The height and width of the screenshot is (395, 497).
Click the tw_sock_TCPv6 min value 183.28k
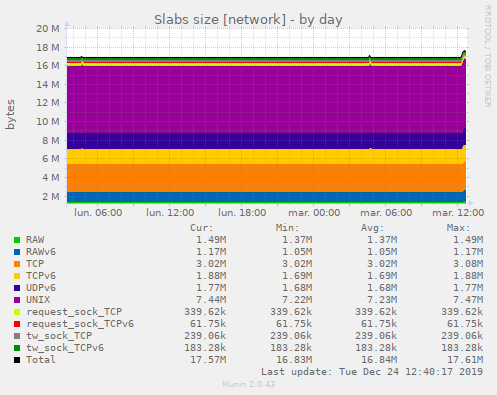(x=291, y=348)
